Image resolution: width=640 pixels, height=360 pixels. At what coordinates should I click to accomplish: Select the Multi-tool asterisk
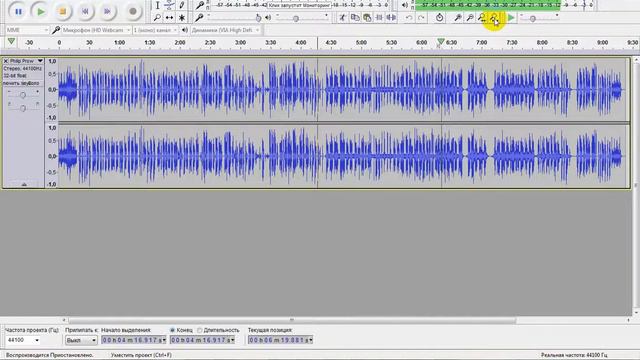click(x=182, y=18)
